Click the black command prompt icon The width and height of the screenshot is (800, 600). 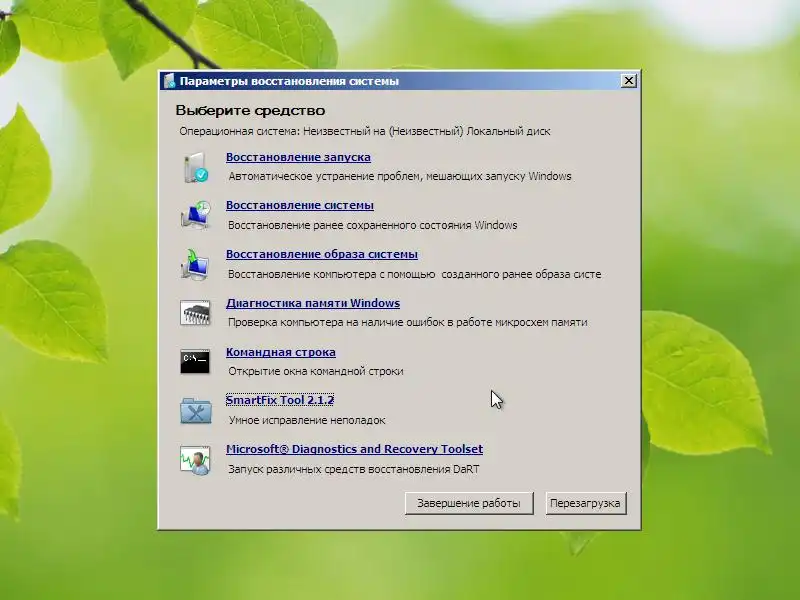pyautogui.click(x=195, y=361)
